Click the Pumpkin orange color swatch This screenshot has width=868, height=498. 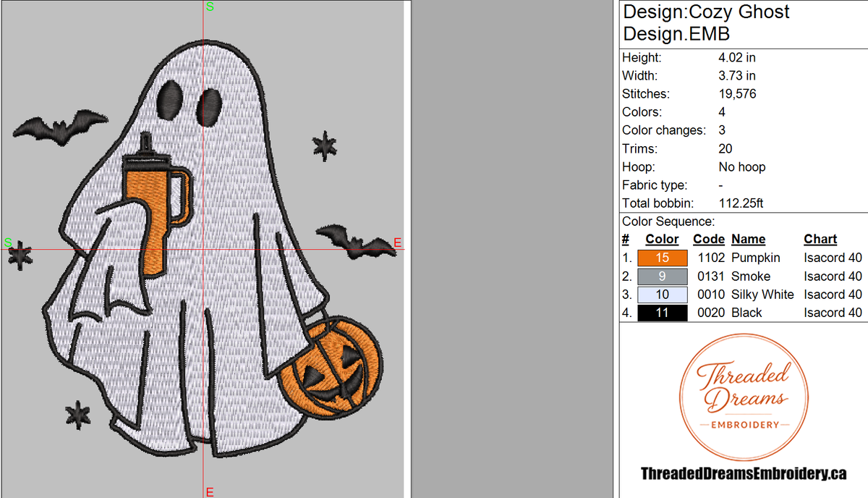tap(663, 258)
